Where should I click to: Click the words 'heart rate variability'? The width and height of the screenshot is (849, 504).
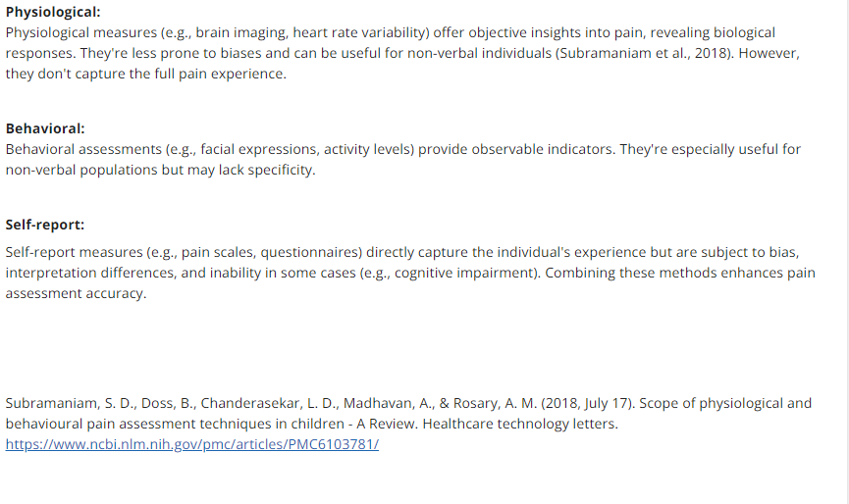pyautogui.click(x=359, y=32)
